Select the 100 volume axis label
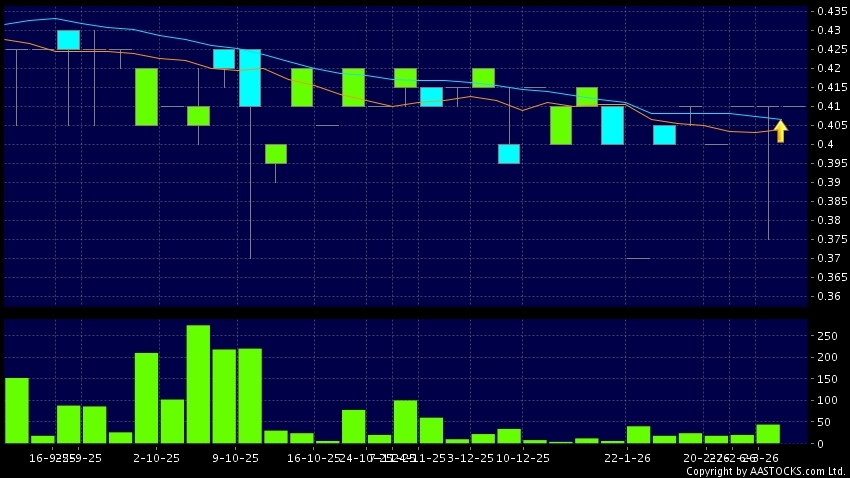The height and width of the screenshot is (478, 850). [827, 400]
